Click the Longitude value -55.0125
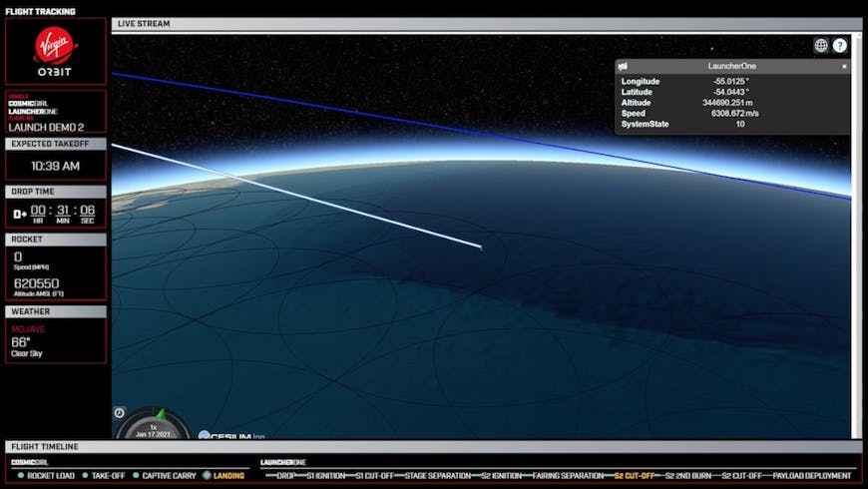The image size is (868, 489). [730, 82]
